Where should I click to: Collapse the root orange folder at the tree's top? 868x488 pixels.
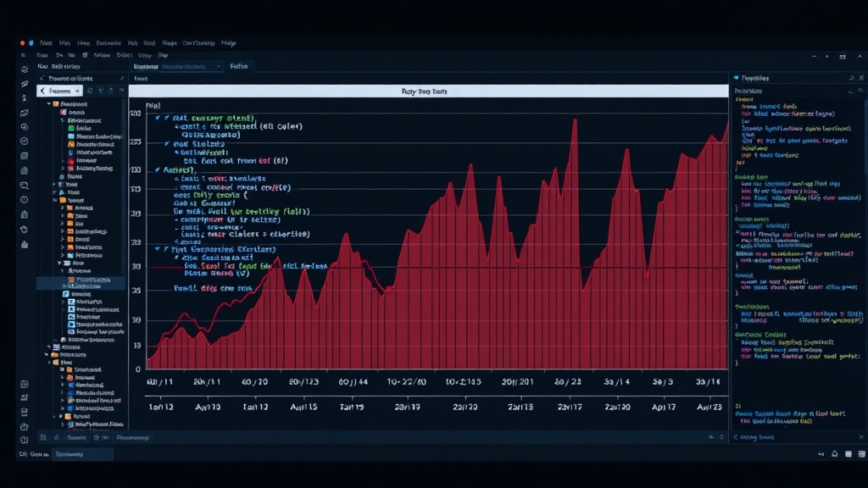click(x=48, y=103)
